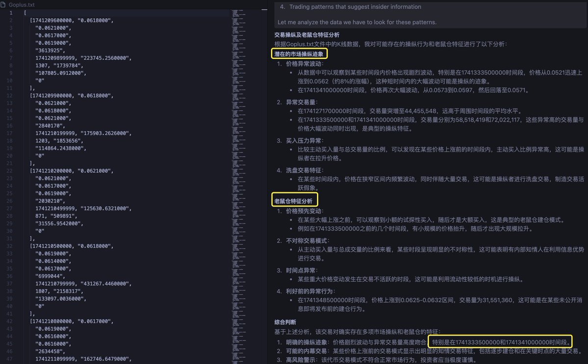This screenshot has height=364, width=588.
Task: Click the file icon beside Goplus.txt
Action: click(x=3, y=4)
